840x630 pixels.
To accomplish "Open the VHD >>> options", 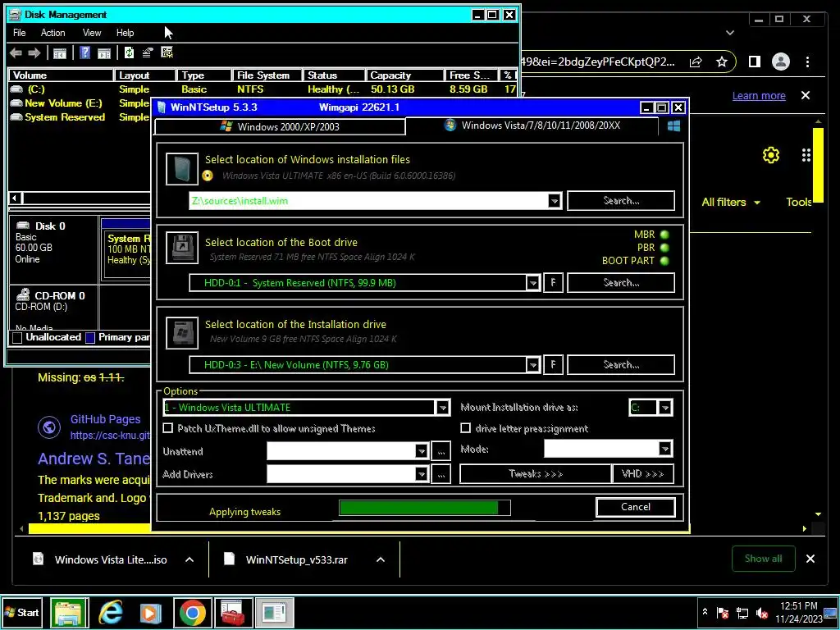I will tap(642, 474).
